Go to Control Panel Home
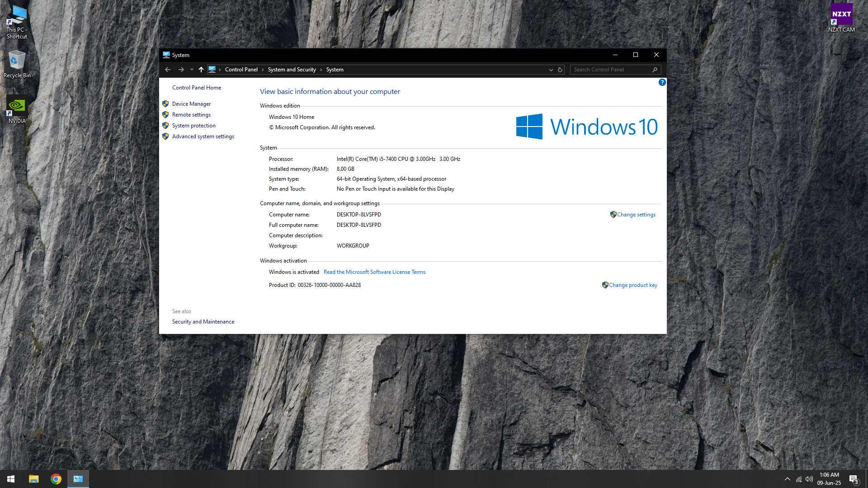 [x=197, y=88]
